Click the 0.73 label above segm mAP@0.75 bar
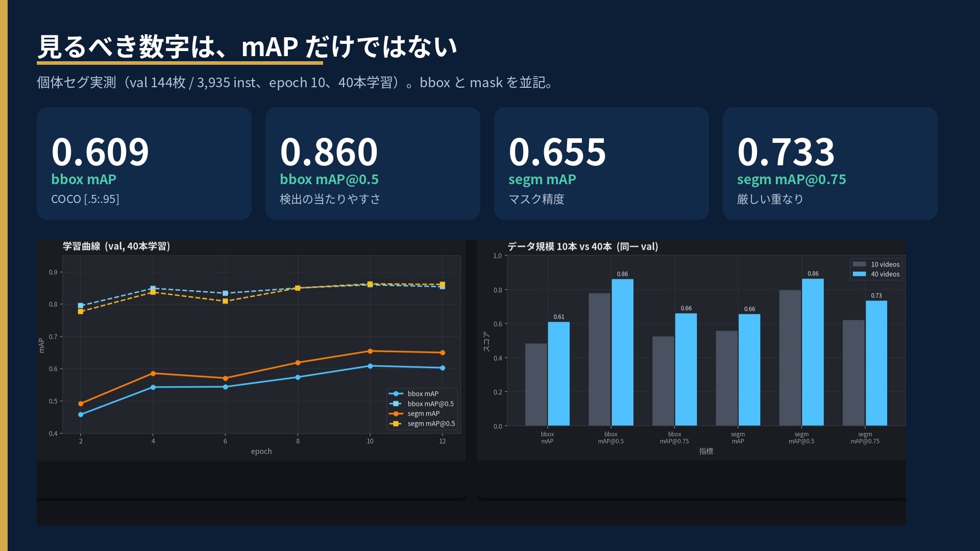The height and width of the screenshot is (551, 980). pyautogui.click(x=876, y=295)
